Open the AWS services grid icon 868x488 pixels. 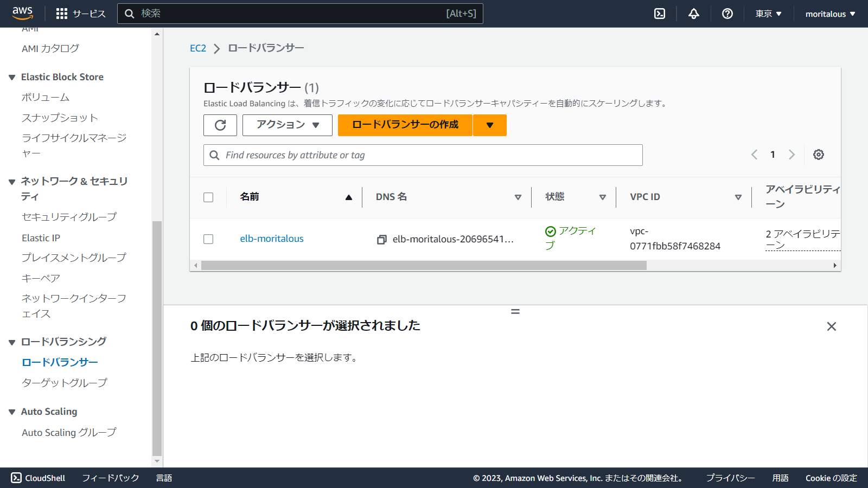(x=61, y=14)
